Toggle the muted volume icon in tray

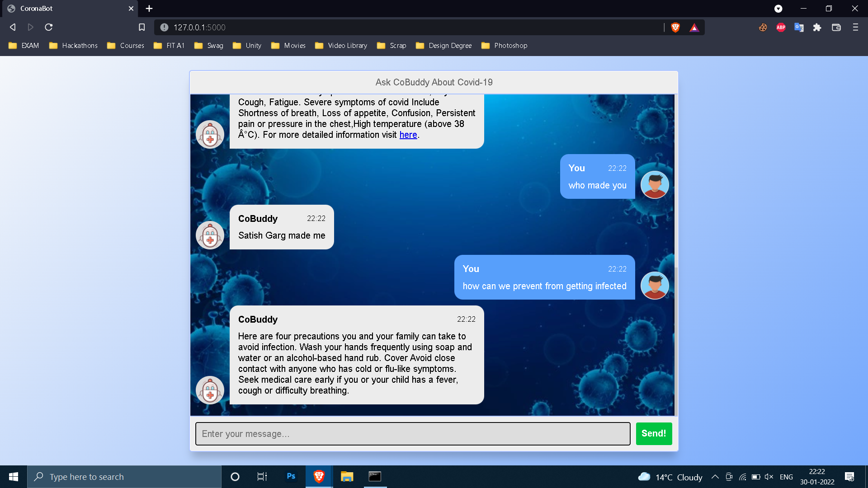pyautogui.click(x=769, y=477)
